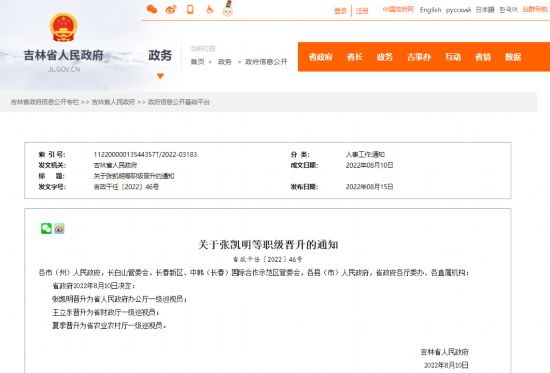Switch language to English
This screenshot has height=373, width=550.
[430, 10]
